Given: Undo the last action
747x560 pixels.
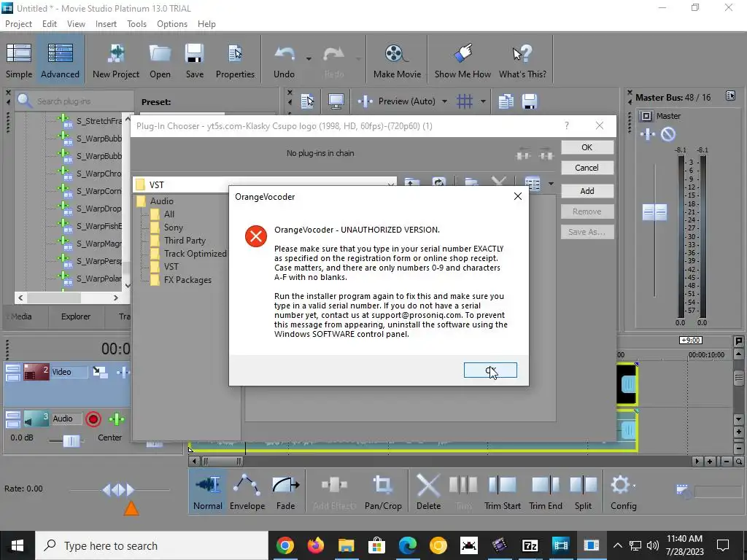Looking at the screenshot, I should click(x=284, y=61).
